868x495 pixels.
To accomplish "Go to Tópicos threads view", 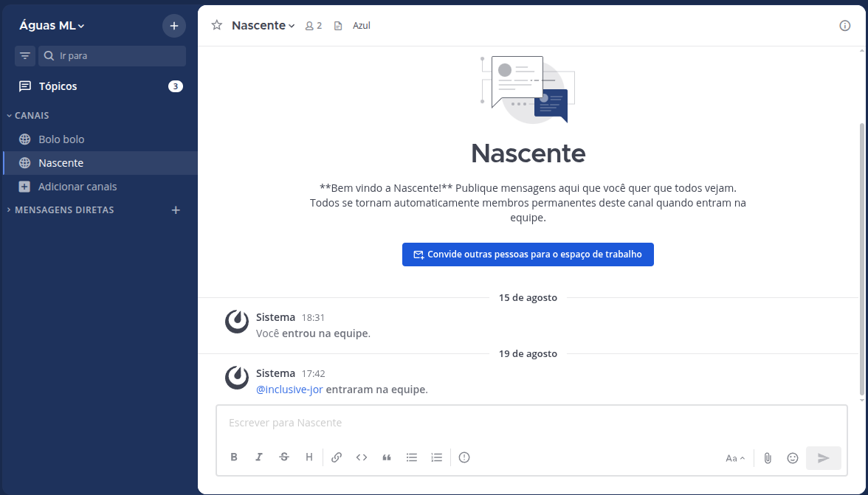I will point(58,86).
